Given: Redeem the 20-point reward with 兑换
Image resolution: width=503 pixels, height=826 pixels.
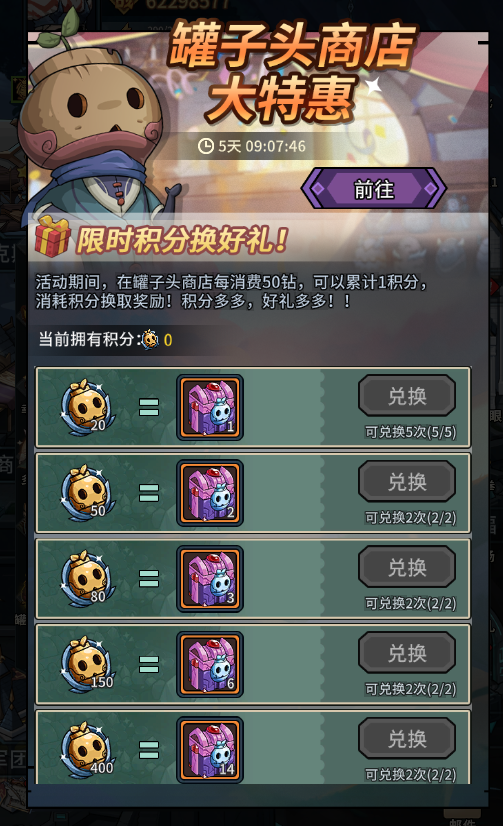Looking at the screenshot, I should pyautogui.click(x=407, y=396).
